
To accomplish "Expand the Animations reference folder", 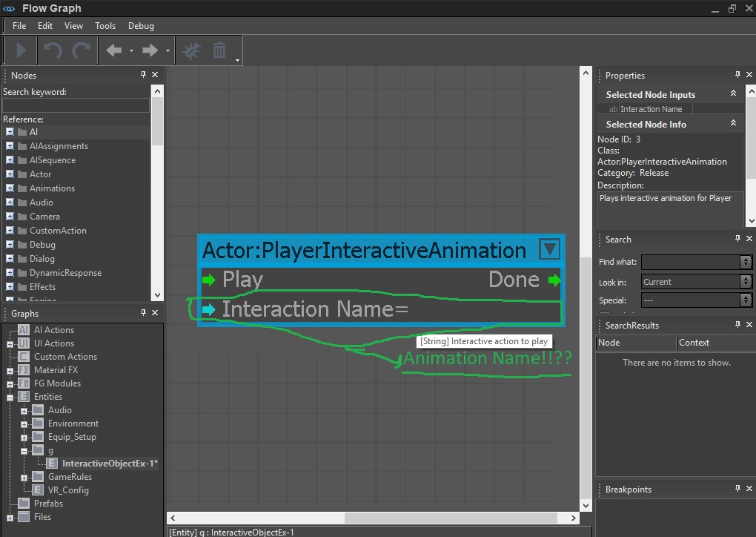I will 10,188.
